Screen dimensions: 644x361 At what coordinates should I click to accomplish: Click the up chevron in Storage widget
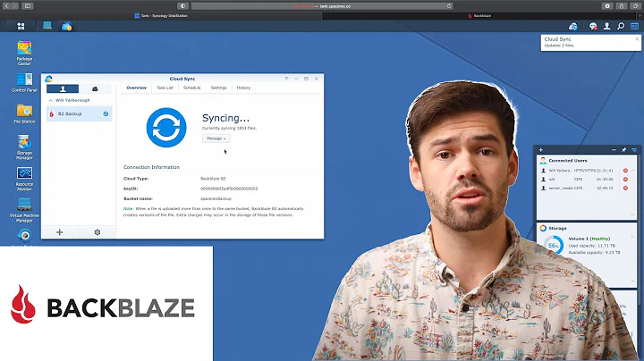tap(632, 238)
